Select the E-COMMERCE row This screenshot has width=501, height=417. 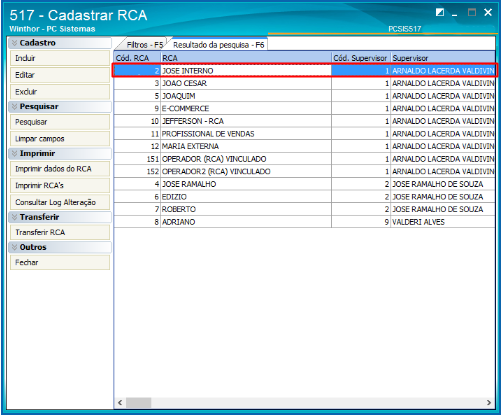click(x=305, y=109)
